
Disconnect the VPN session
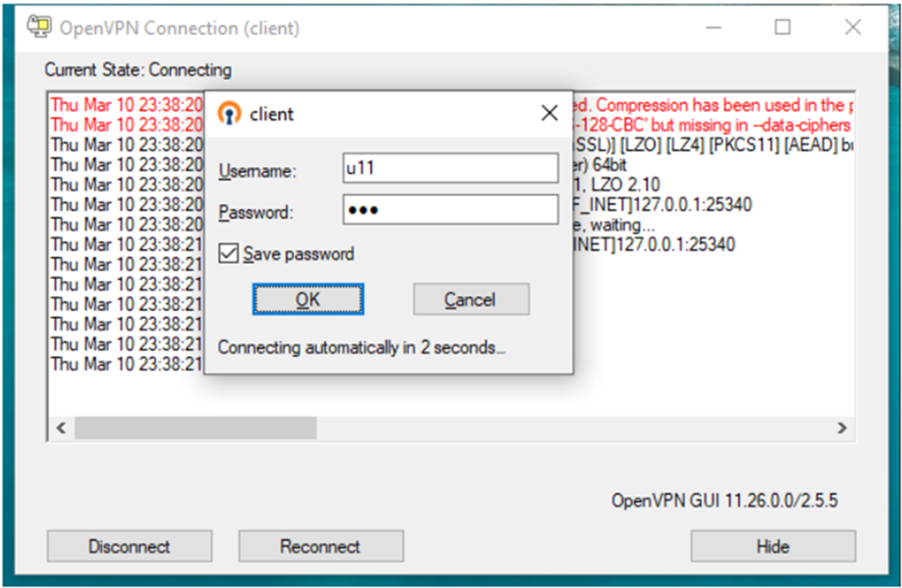(x=129, y=546)
